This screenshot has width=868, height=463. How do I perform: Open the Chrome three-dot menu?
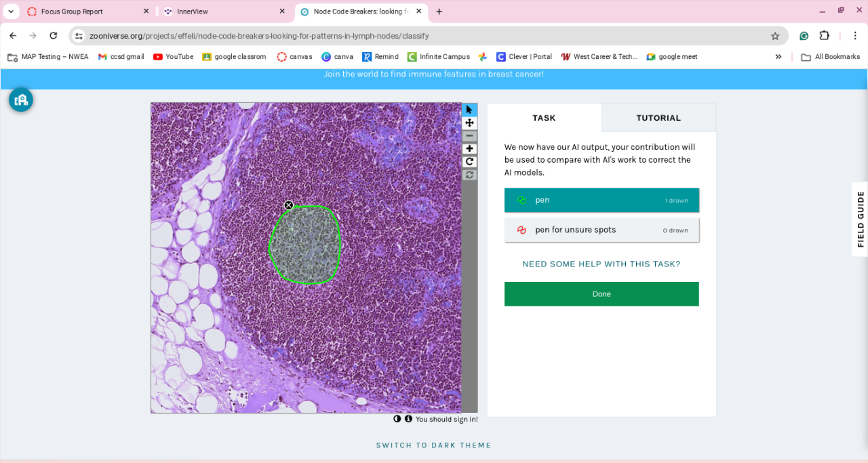click(855, 36)
